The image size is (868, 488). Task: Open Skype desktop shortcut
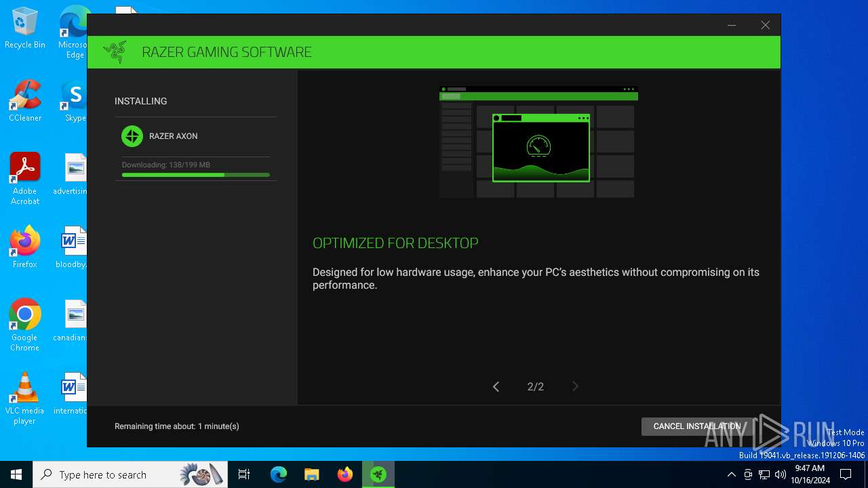tap(75, 102)
